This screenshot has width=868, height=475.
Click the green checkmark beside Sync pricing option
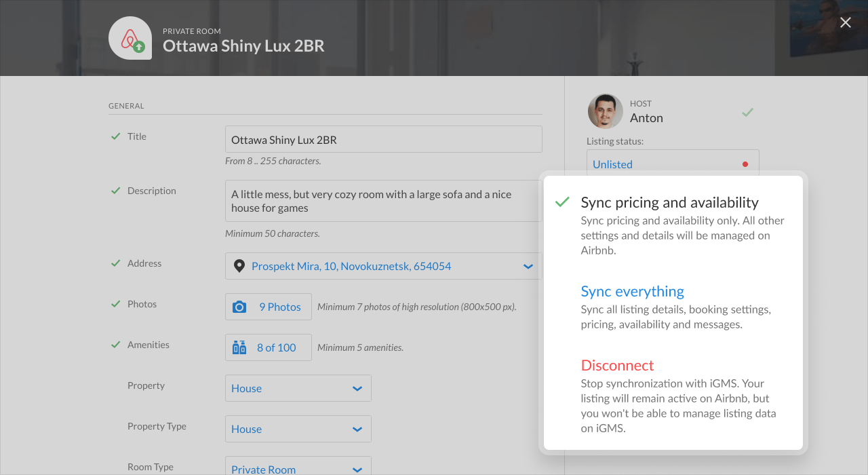point(561,202)
